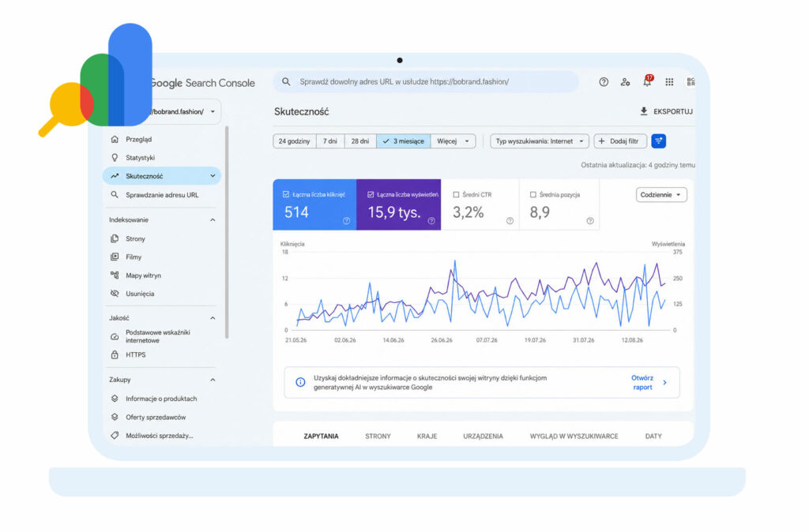Collapse the Jakość section
The height and width of the screenshot is (532, 809).
point(213,318)
